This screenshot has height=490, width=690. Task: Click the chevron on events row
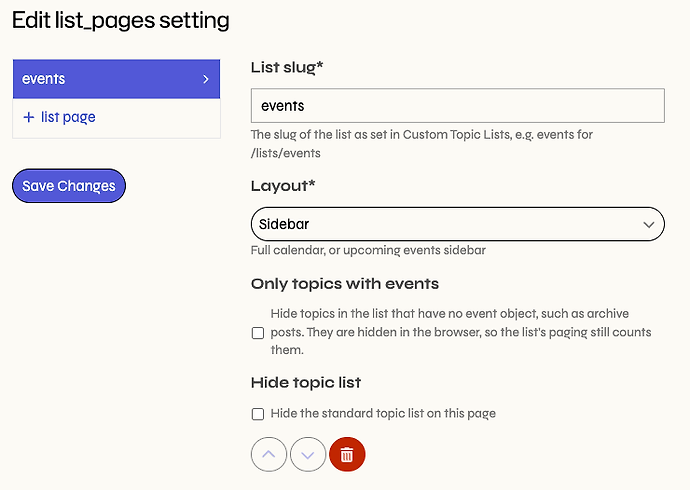(206, 79)
